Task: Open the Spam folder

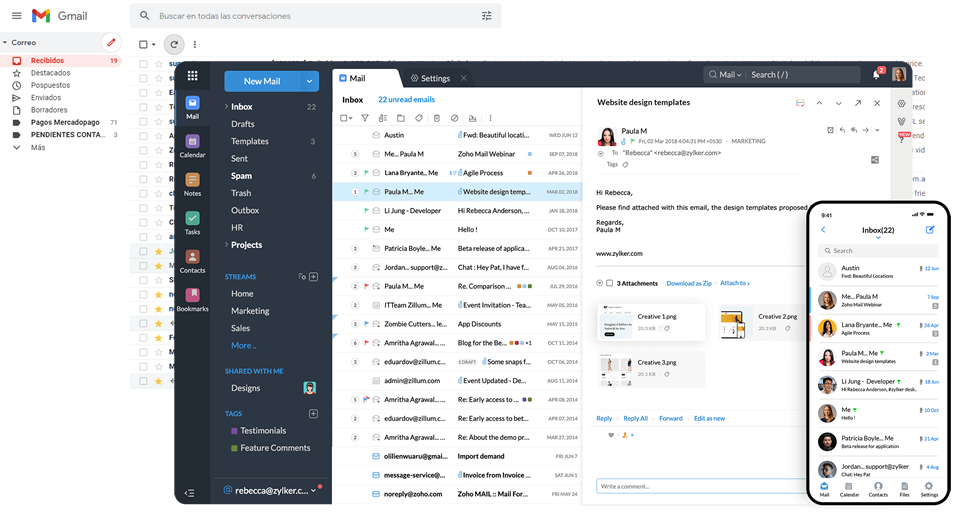Action: (242, 176)
